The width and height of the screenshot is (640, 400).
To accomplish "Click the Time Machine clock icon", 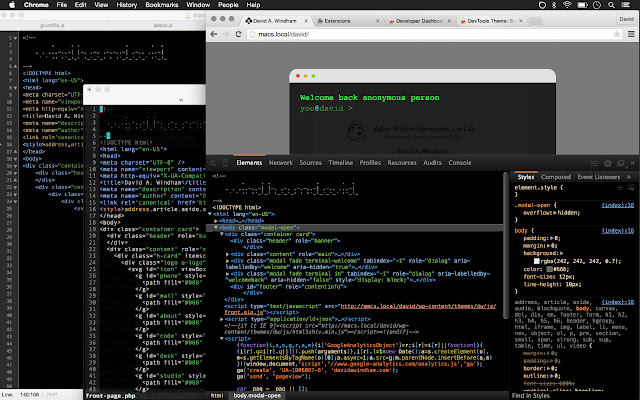I will [597, 5].
